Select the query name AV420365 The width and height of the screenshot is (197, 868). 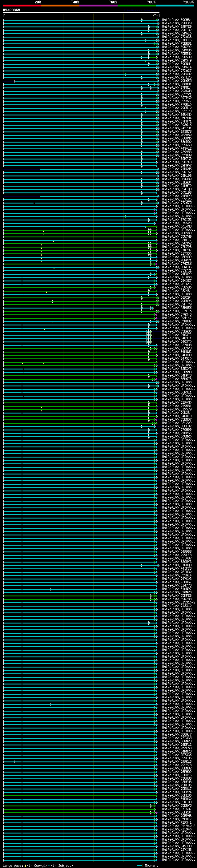pos(11,10)
